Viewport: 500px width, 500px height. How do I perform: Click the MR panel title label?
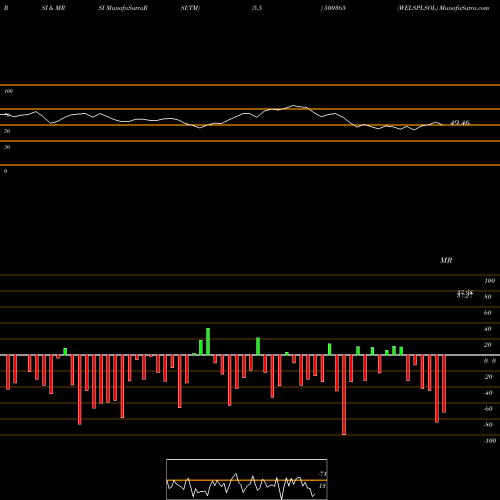(446, 260)
